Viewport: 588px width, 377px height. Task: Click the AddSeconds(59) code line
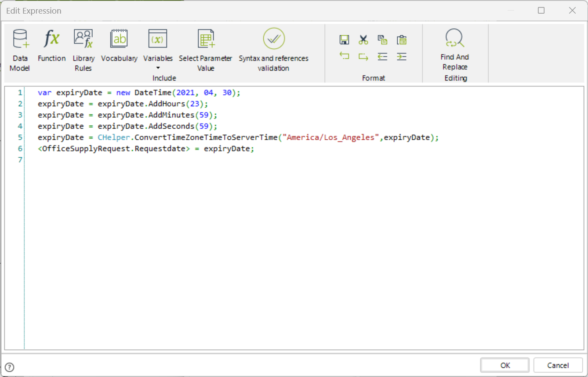127,126
